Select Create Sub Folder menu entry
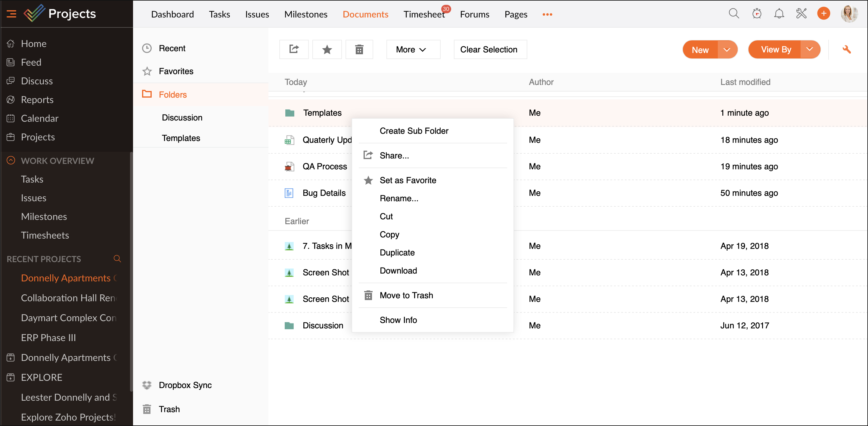 click(x=414, y=130)
